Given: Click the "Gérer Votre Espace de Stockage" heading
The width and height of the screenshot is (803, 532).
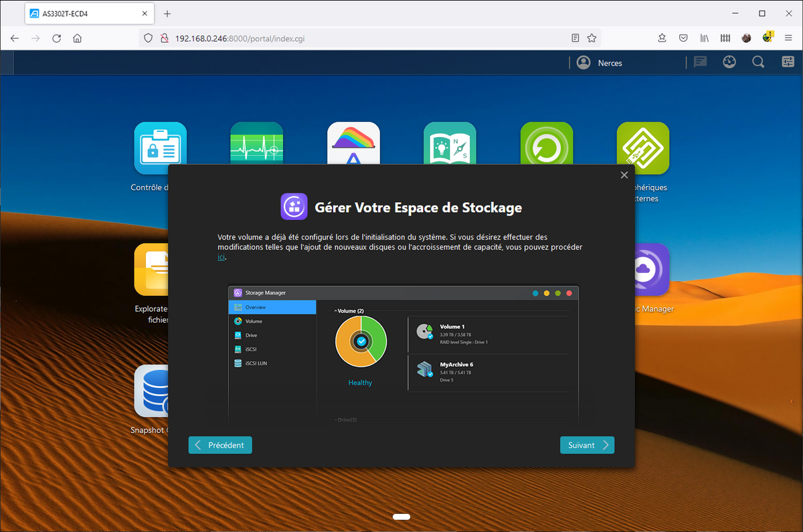Looking at the screenshot, I should [x=418, y=207].
